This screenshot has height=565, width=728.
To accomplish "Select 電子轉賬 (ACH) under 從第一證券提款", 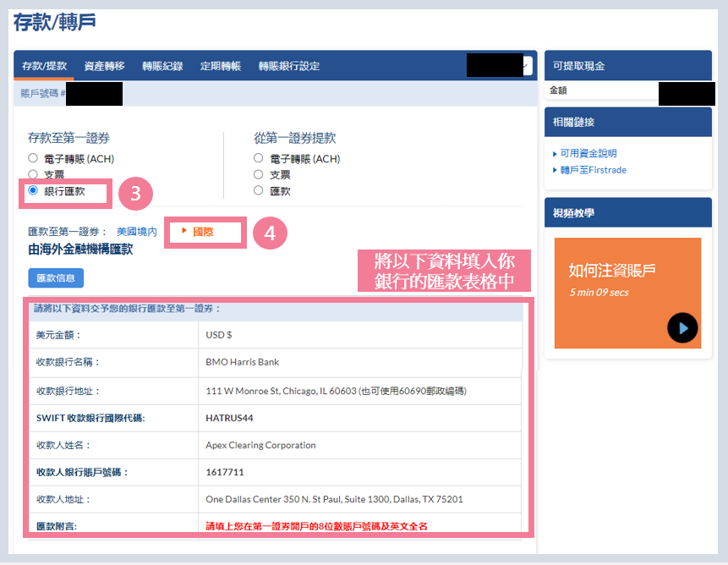I will coord(258,158).
